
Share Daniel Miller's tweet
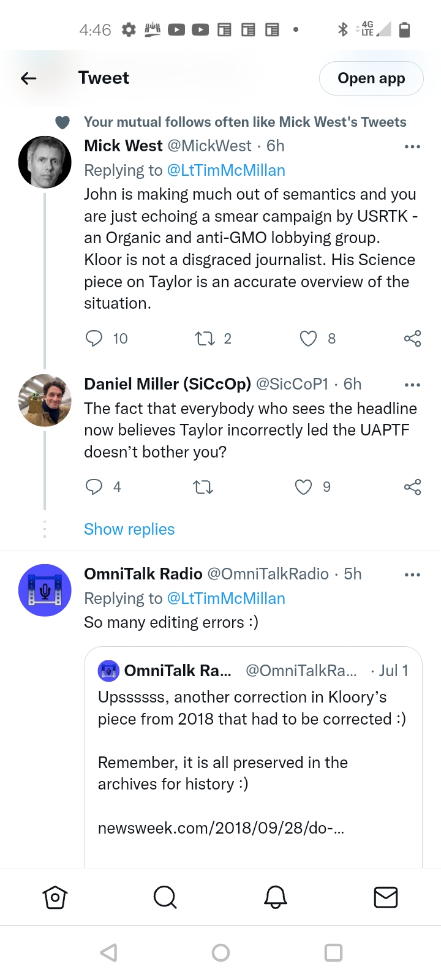(412, 487)
